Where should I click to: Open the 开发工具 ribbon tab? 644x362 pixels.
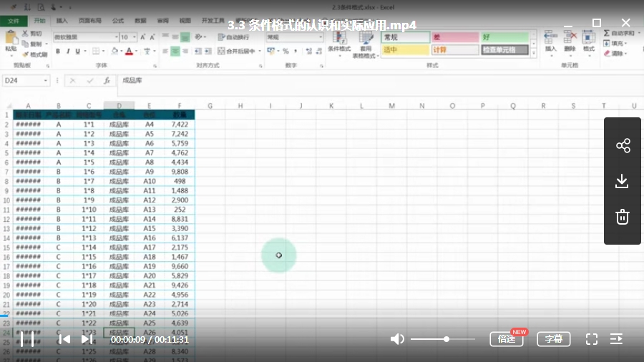[213, 21]
